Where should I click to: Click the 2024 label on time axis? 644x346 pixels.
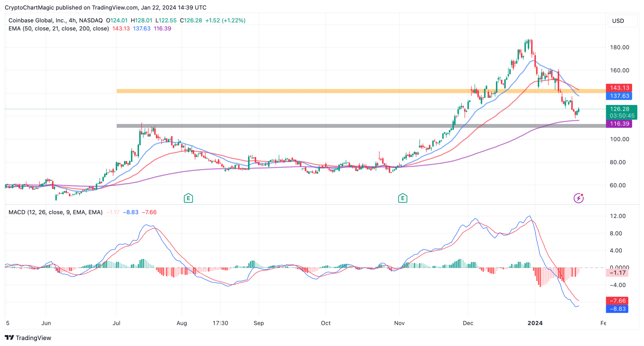pyautogui.click(x=535, y=323)
